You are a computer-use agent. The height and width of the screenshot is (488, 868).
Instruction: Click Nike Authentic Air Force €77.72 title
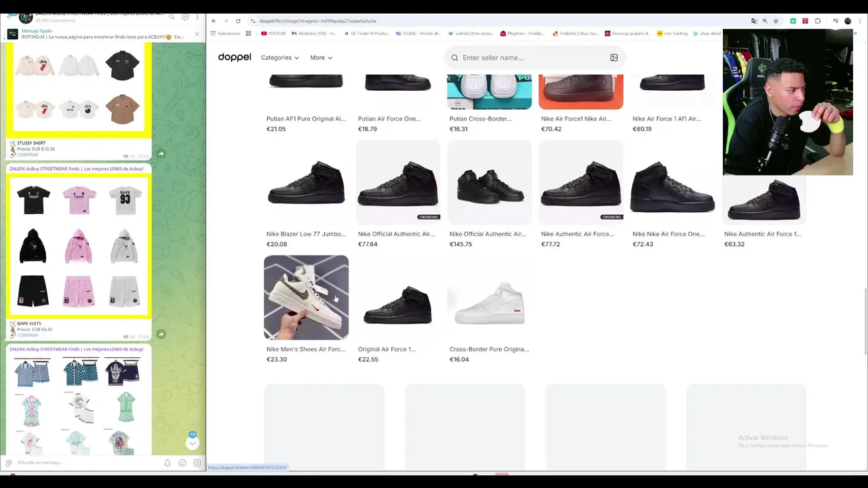[578, 234]
